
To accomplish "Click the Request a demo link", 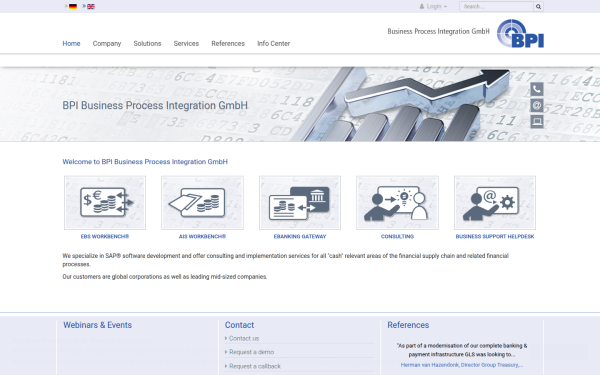I will pos(251,352).
